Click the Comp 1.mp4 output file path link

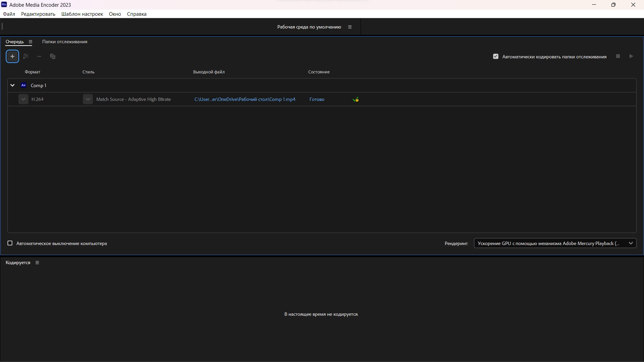(245, 99)
